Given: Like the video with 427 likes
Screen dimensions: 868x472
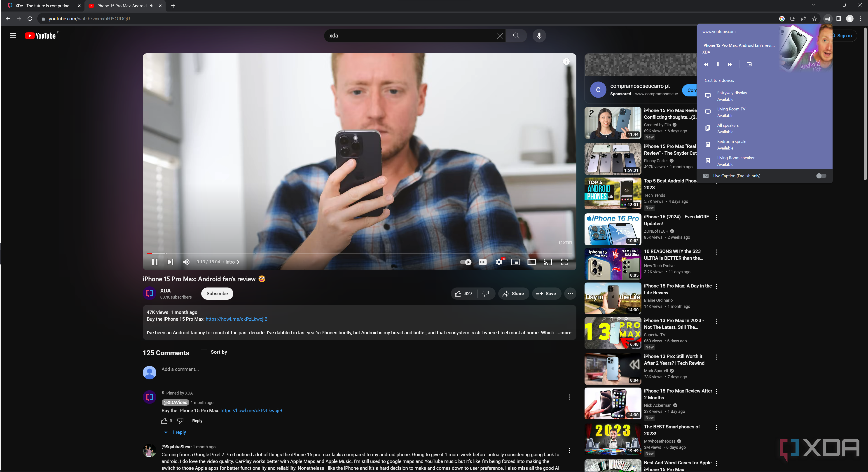Looking at the screenshot, I should (464, 293).
